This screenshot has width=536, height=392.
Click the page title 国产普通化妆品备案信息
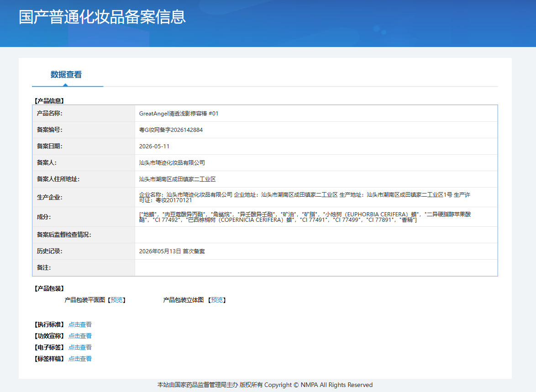102,17
